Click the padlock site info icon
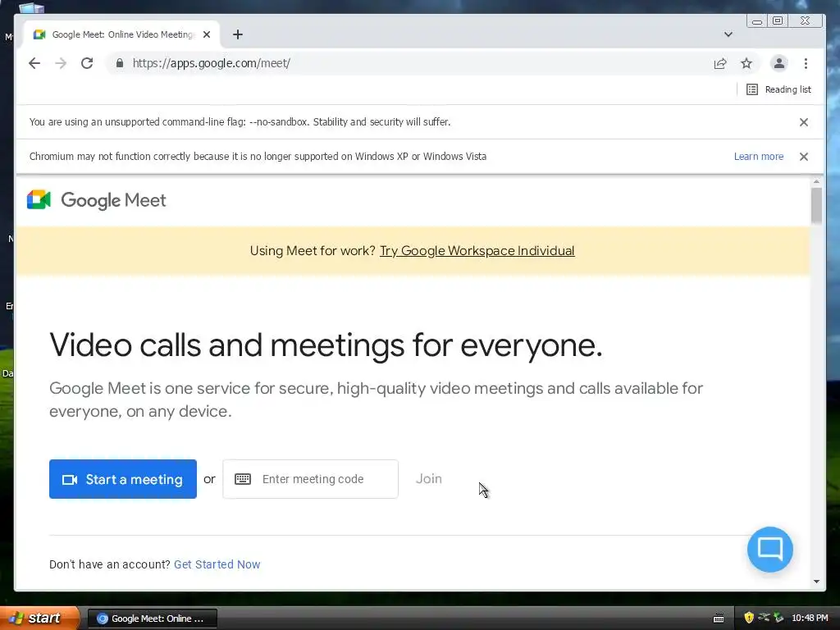840x630 pixels. point(120,63)
